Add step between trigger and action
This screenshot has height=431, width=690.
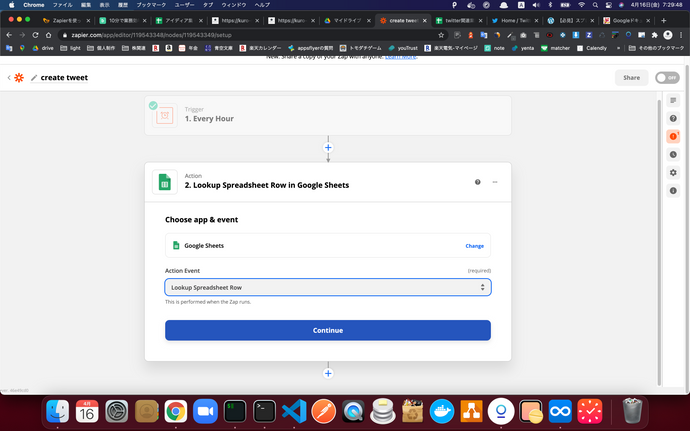pyautogui.click(x=328, y=147)
